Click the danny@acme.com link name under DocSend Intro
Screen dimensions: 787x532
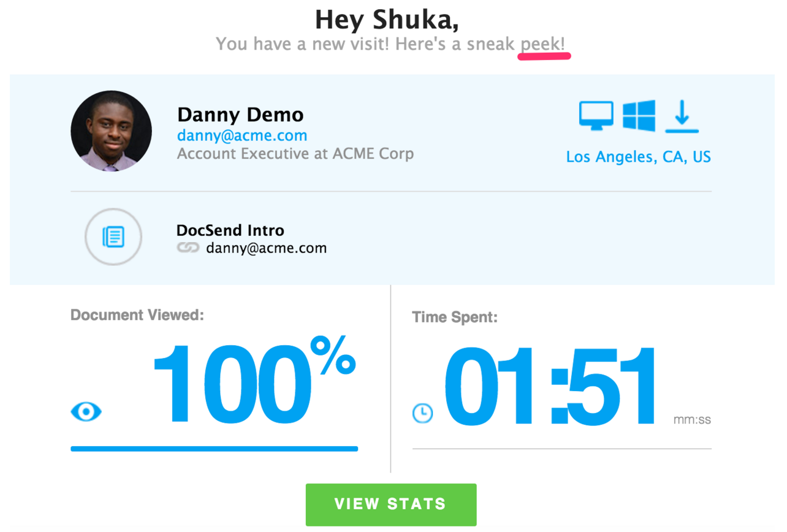[266, 248]
